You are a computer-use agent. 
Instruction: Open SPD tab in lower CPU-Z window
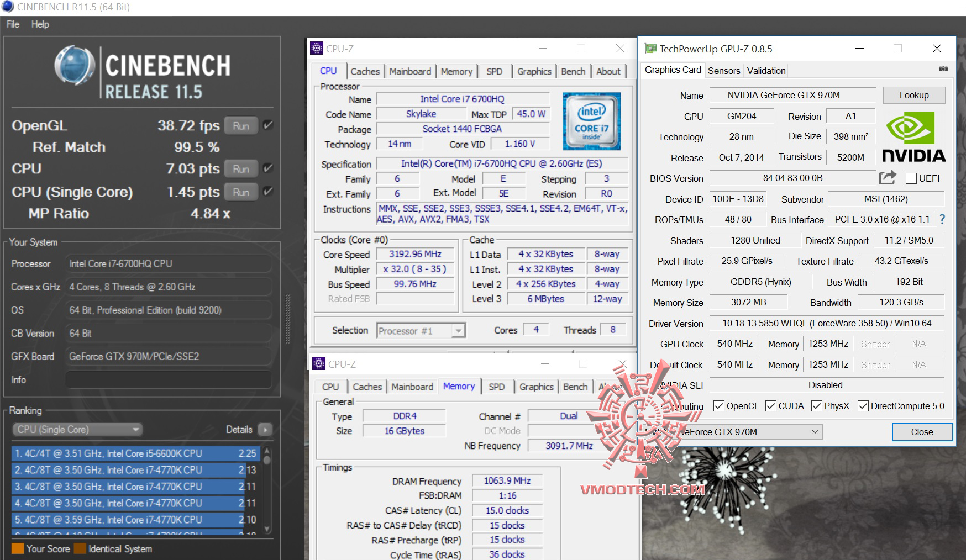497,387
